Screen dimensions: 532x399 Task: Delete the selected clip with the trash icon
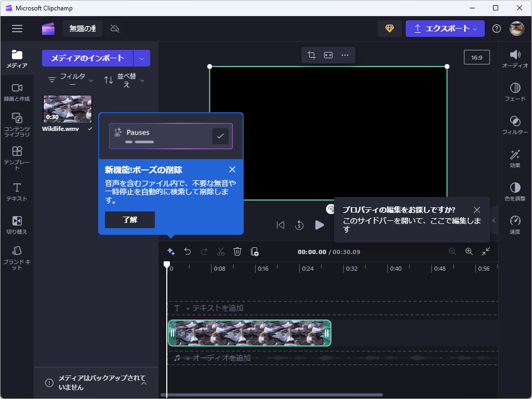(x=237, y=251)
